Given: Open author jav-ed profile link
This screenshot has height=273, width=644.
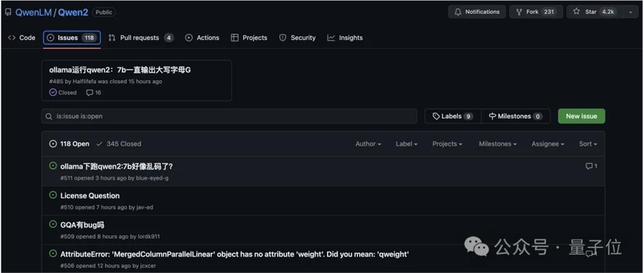Looking at the screenshot, I should tap(144, 207).
